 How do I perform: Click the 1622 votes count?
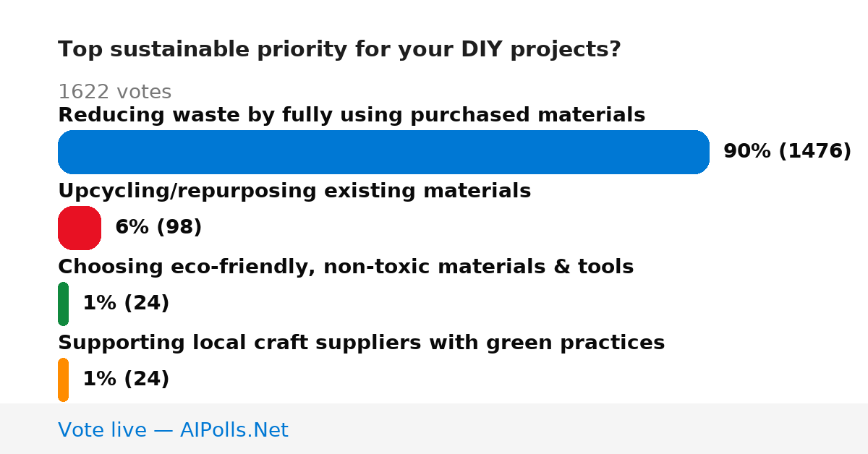pos(114,92)
